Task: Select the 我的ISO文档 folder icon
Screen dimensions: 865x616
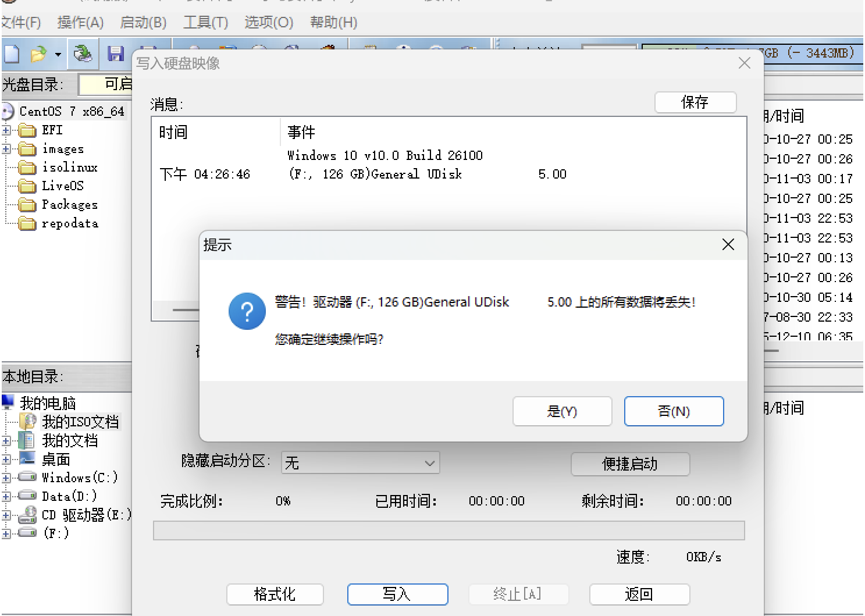Action: 27,422
